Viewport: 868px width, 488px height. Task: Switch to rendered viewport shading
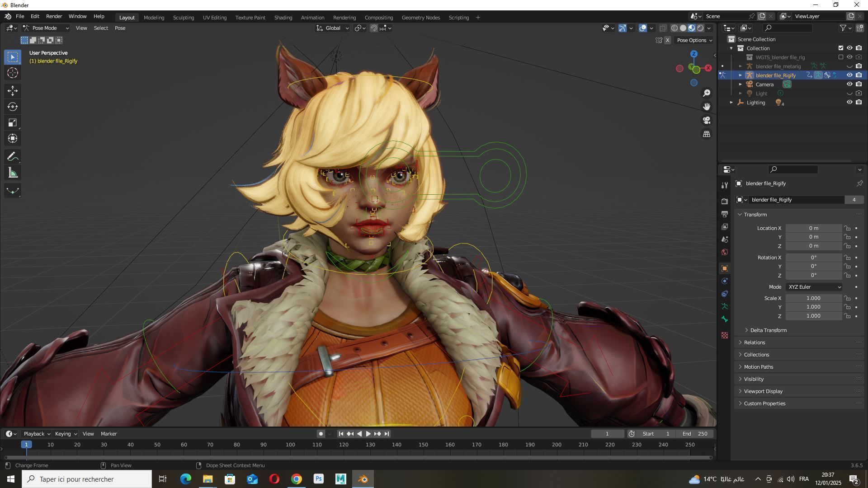pyautogui.click(x=700, y=28)
